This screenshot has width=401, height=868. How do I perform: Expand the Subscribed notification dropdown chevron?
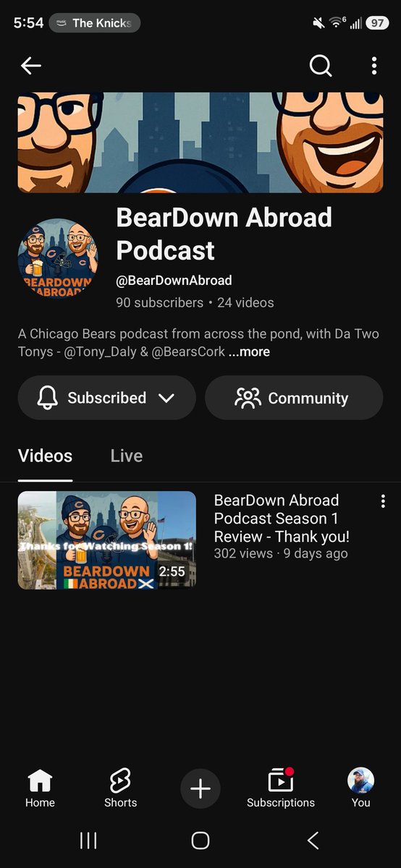click(166, 398)
